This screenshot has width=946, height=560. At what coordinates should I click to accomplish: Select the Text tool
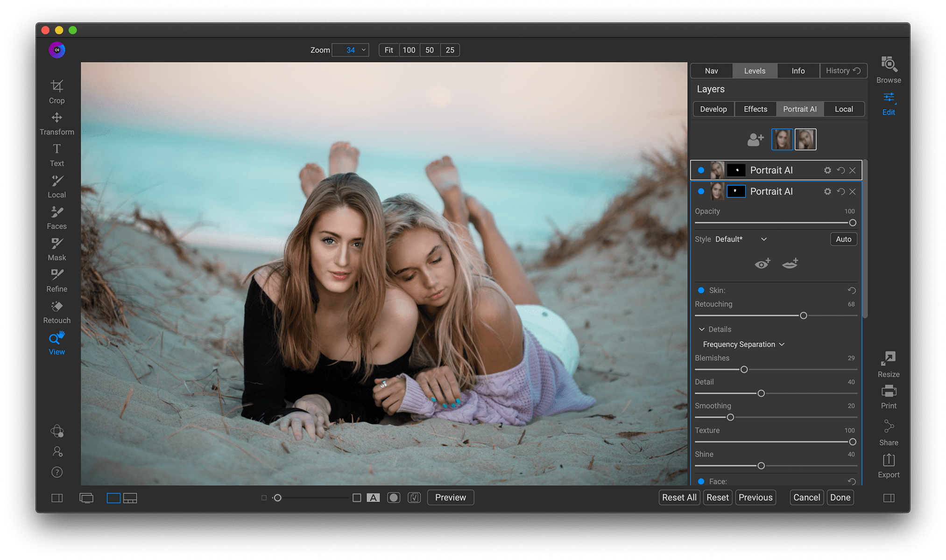pos(56,154)
